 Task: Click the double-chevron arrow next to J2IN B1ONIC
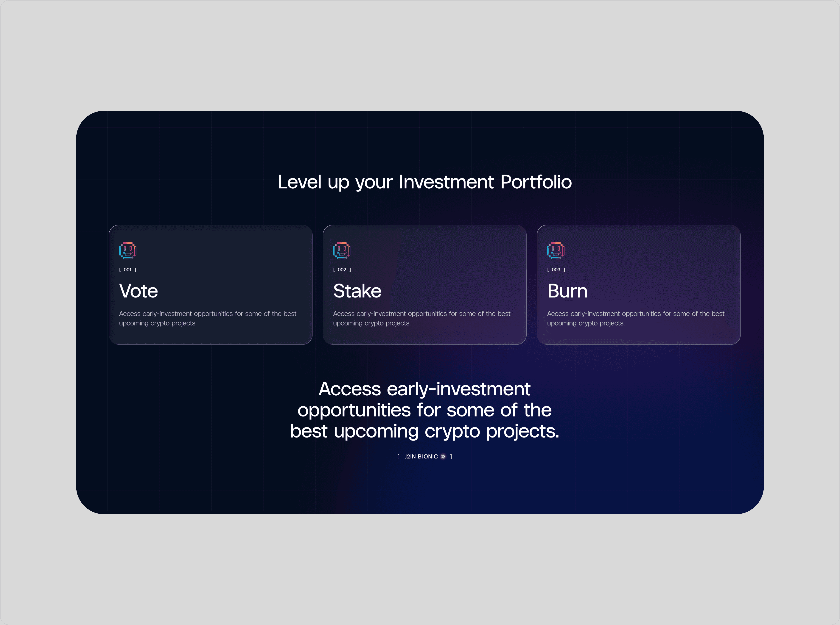[443, 457]
